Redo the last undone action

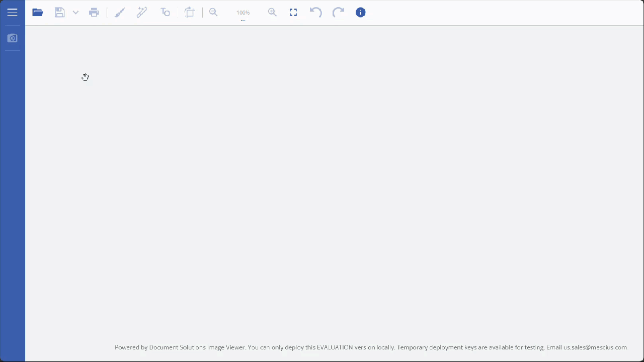[338, 13]
